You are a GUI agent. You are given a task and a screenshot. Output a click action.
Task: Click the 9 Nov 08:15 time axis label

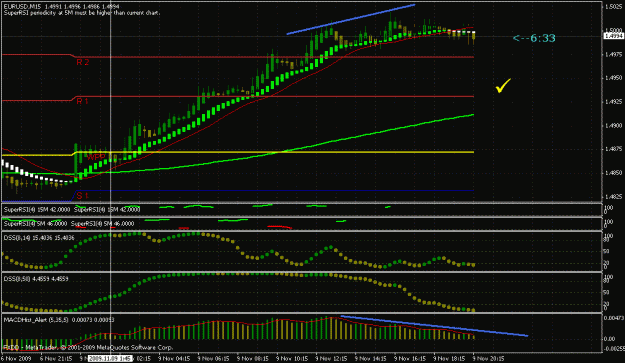tap(252, 359)
